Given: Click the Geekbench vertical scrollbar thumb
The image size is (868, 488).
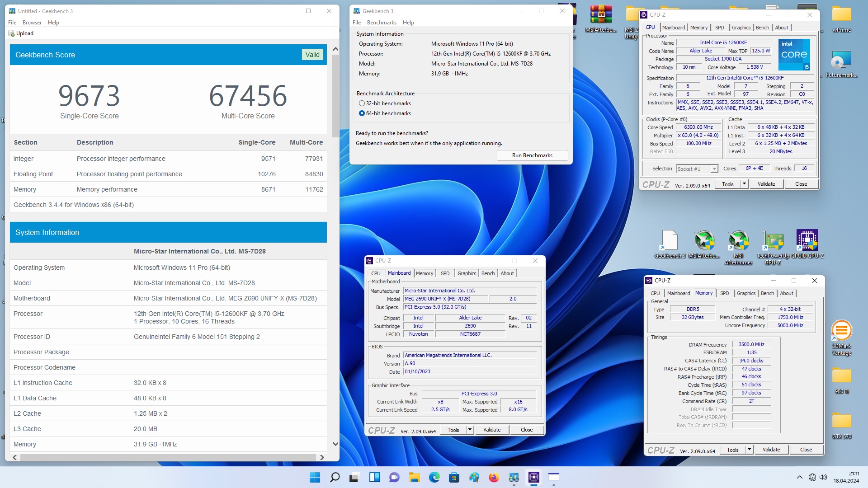Looking at the screenshot, I should [x=335, y=96].
